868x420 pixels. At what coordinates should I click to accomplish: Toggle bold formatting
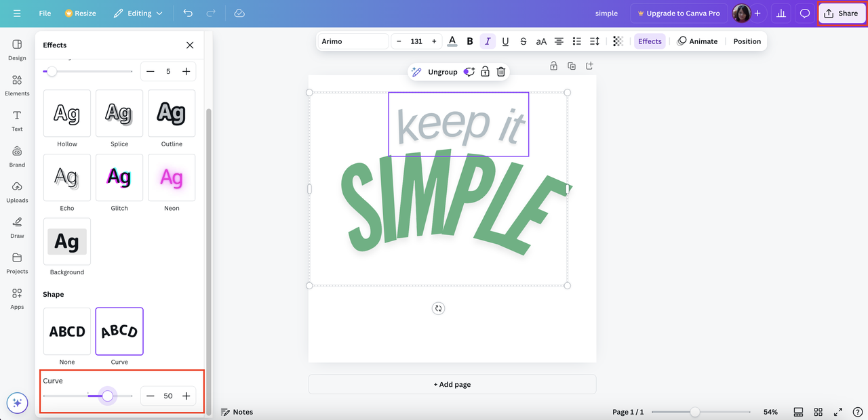point(470,41)
